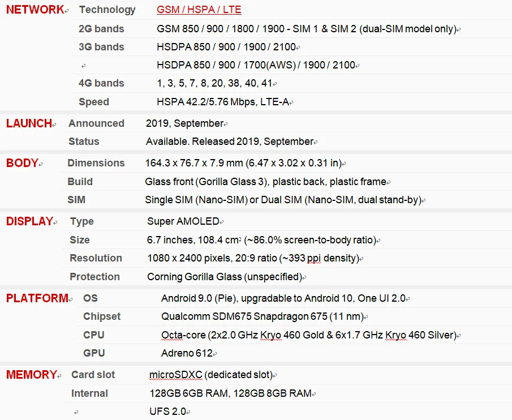Open the GSM / HSPA / LTE link
The width and height of the screenshot is (512, 420).
(x=199, y=10)
